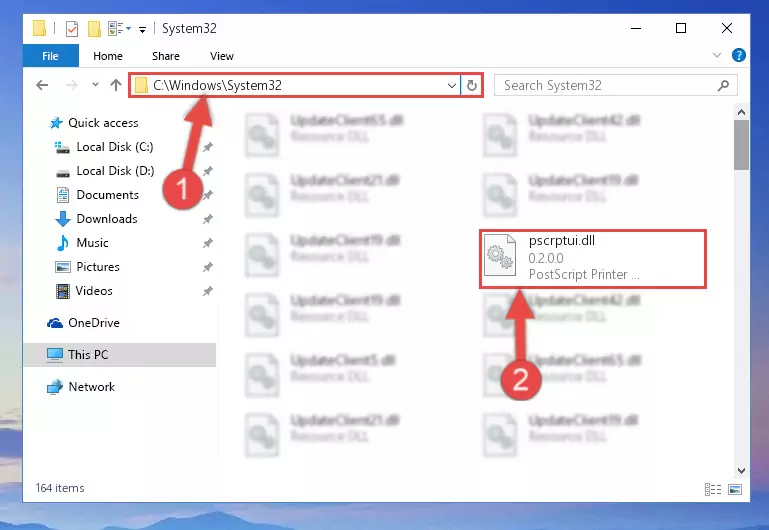Click the vertical scrollbar thumb
Screen dimensions: 769x530
tap(742, 145)
